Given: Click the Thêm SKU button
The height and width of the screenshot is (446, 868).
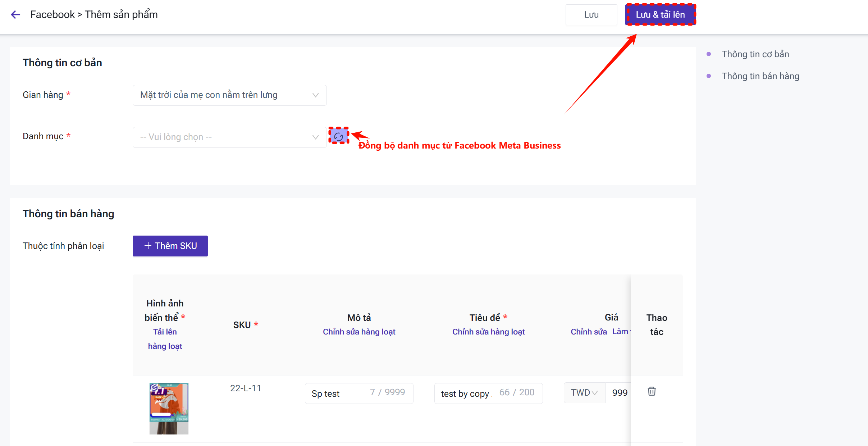Looking at the screenshot, I should 170,246.
